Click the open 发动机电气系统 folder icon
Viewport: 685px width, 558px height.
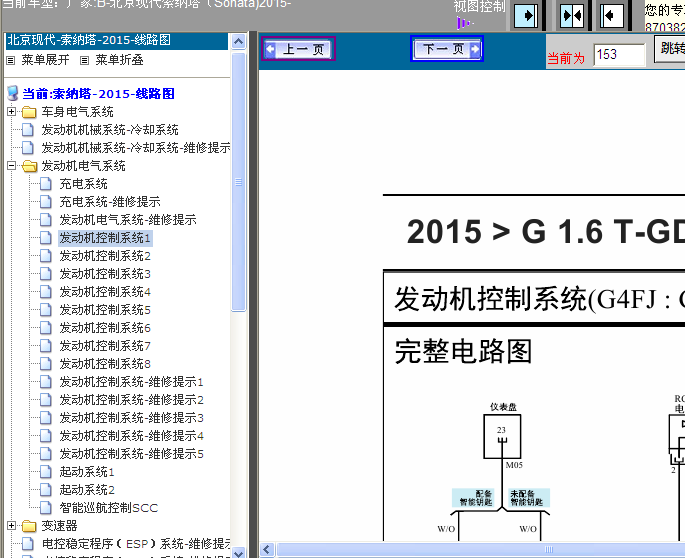29,166
